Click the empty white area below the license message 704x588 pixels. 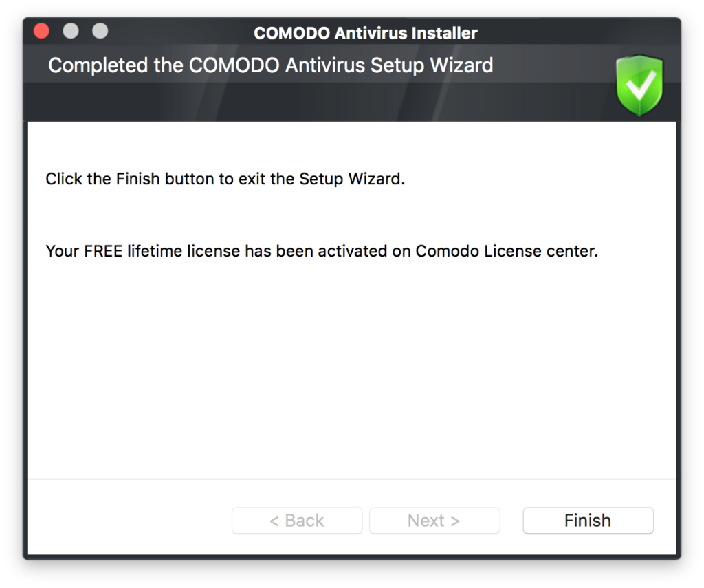[x=352, y=369]
